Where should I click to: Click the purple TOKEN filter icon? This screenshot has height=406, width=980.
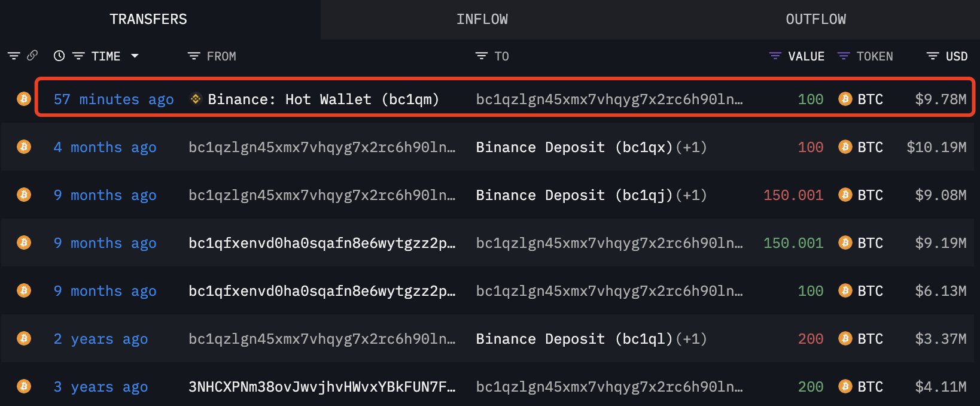844,56
